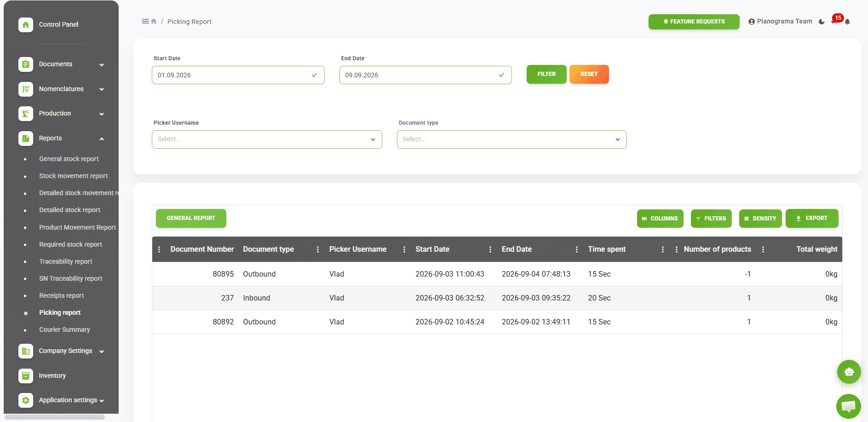Image resolution: width=868 pixels, height=422 pixels.
Task: Open the Picker Username dropdown
Action: coord(267,139)
